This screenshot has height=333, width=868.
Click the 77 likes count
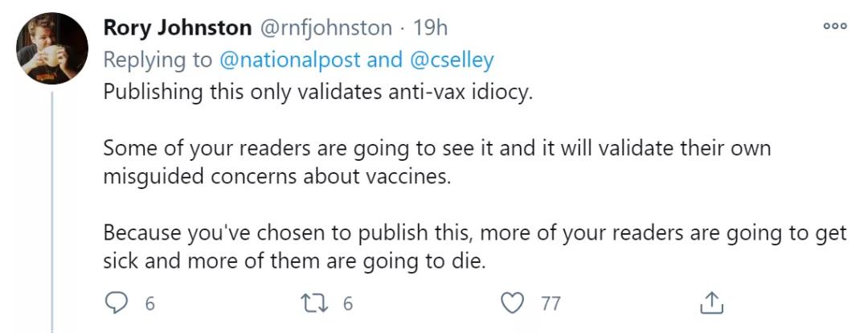[x=551, y=303]
